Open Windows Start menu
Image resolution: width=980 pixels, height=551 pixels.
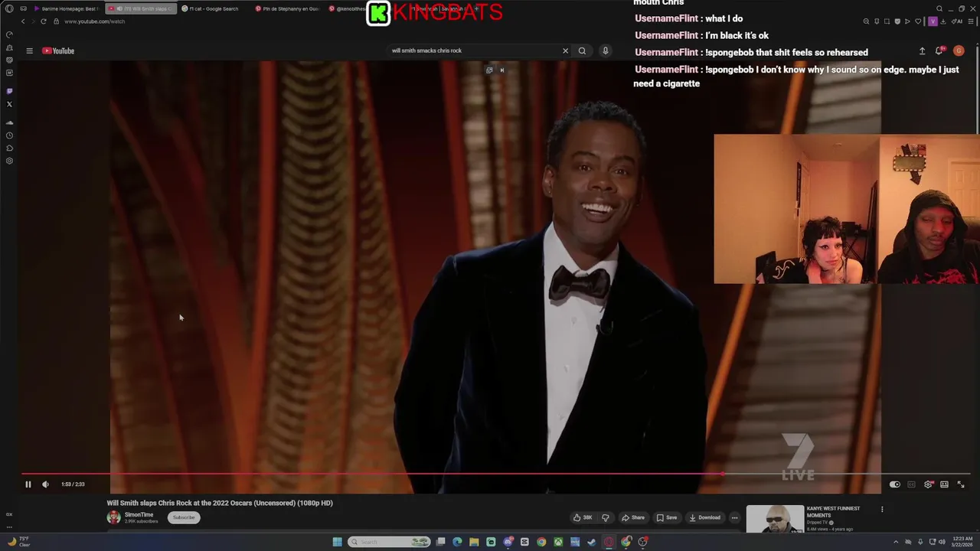pos(337,542)
